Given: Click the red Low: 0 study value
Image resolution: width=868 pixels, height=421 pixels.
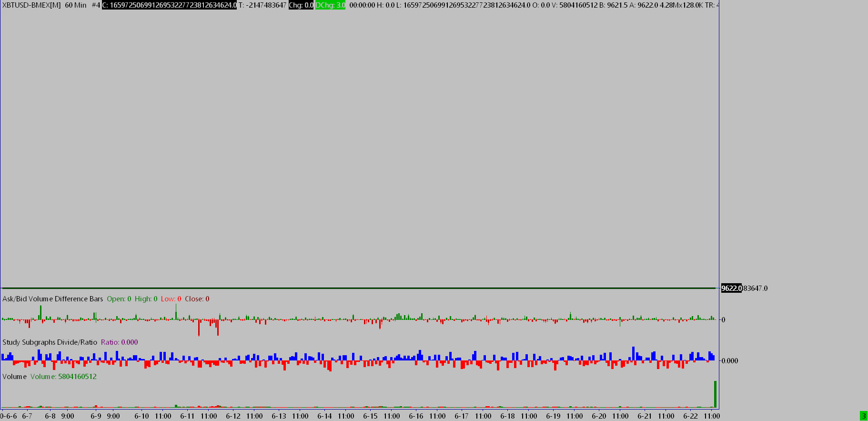Looking at the screenshot, I should click(x=171, y=299).
